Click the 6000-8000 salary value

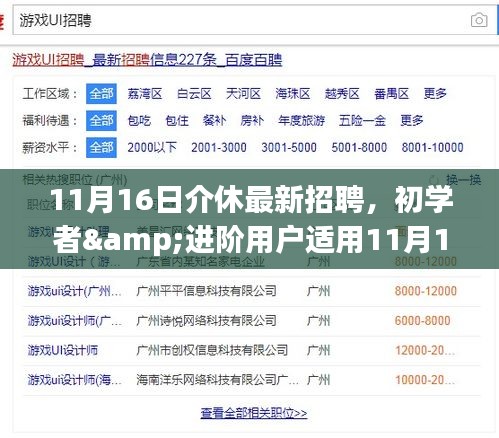[x=423, y=321]
